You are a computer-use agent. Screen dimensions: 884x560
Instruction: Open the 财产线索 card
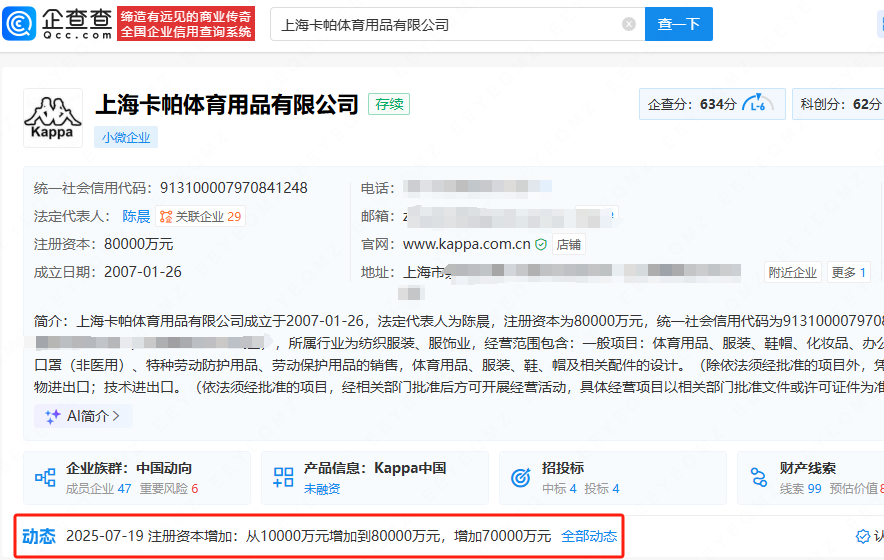coord(811,478)
